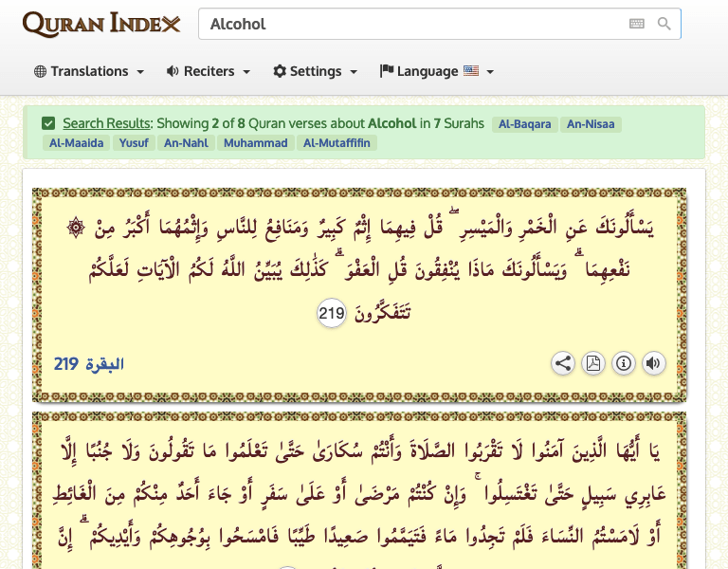Viewport: 728px width, 569px height.
Task: Toggle the green Search Results checkbox
Action: 48,123
